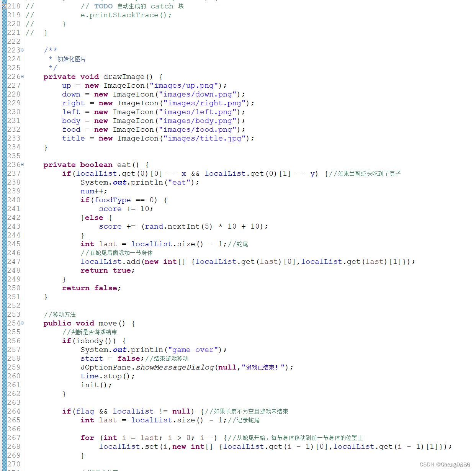Click the TODO tag in the commented catch line
Screen dimensions: 476x471
coord(103,6)
